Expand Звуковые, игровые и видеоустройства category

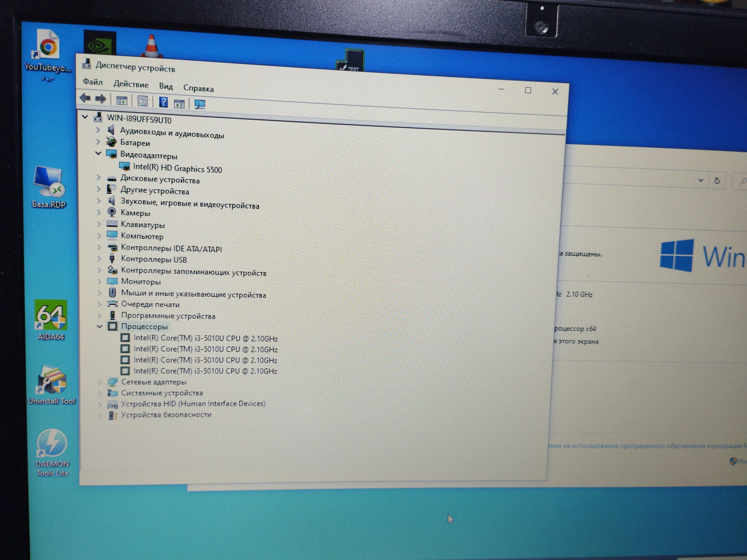coord(99,201)
